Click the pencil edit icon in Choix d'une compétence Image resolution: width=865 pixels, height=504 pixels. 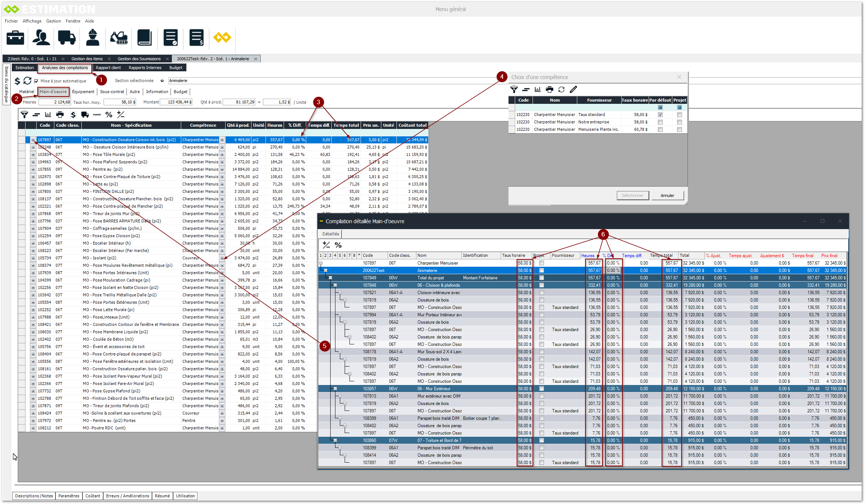573,89
